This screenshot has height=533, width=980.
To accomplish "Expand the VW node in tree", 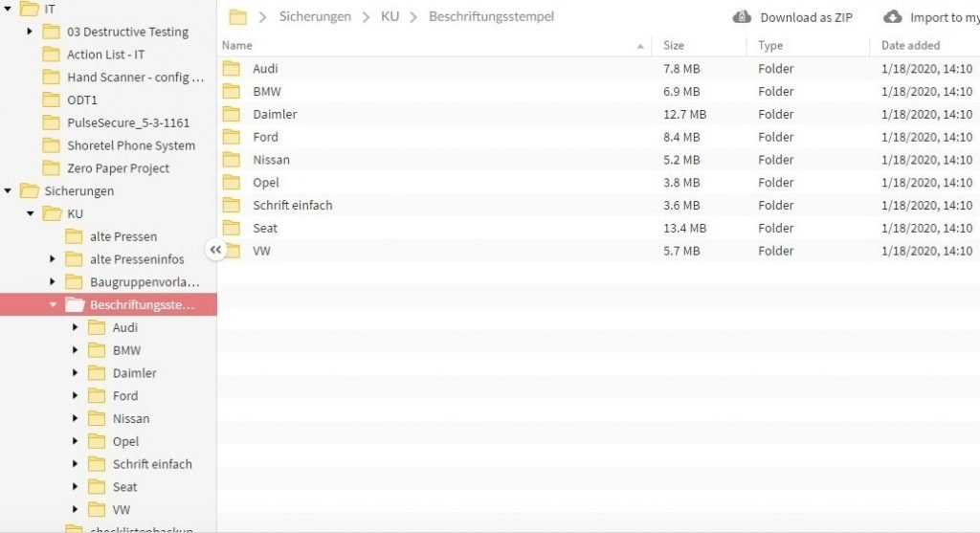I will 75,509.
